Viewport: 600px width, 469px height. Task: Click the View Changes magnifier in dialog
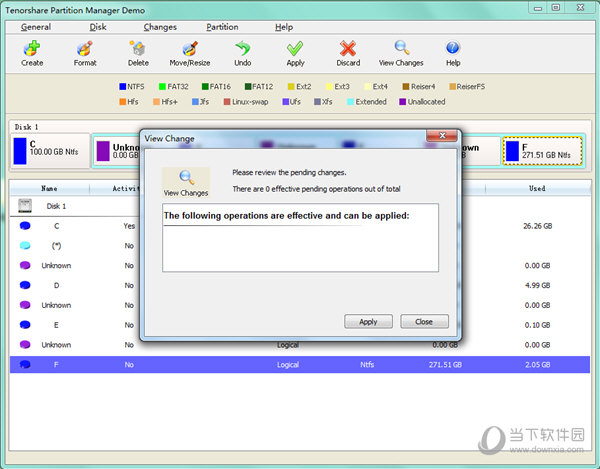[186, 177]
